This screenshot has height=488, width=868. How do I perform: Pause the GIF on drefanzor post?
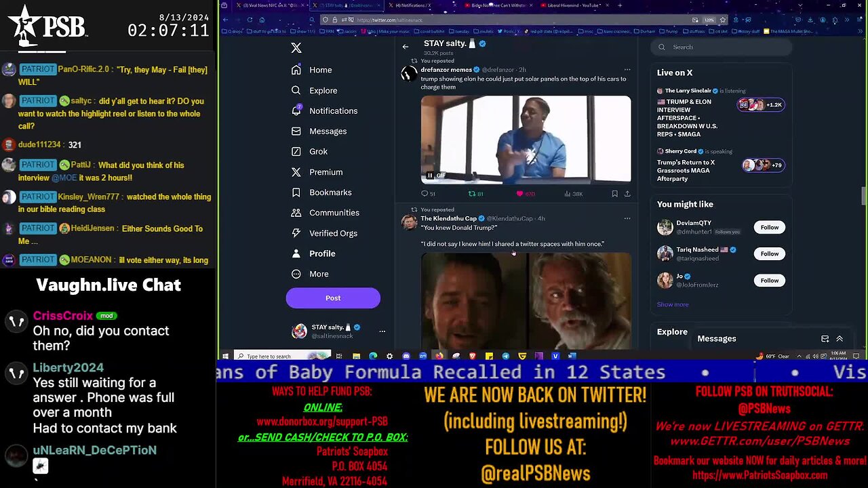click(x=430, y=176)
